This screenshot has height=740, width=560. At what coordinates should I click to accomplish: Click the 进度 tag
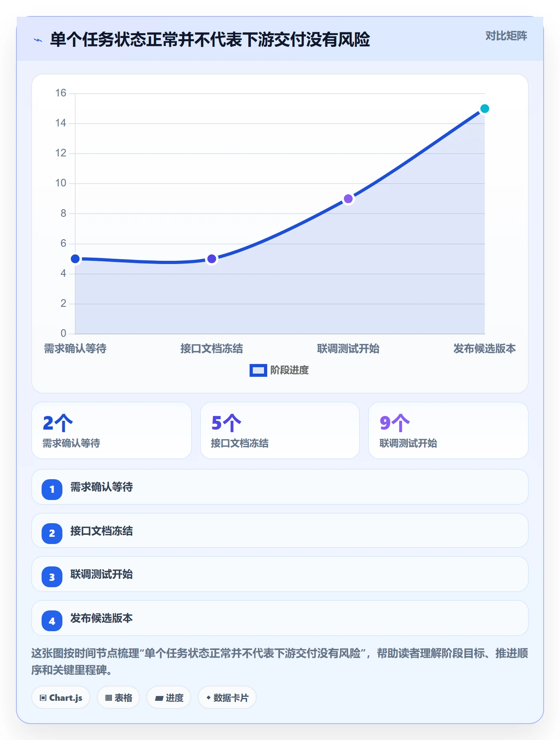coord(169,698)
